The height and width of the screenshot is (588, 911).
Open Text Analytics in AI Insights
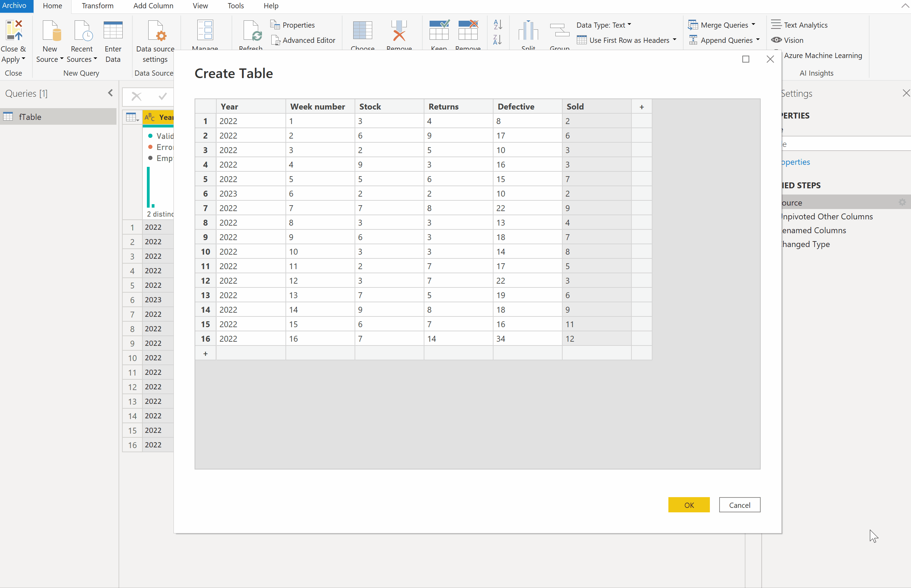click(x=799, y=25)
